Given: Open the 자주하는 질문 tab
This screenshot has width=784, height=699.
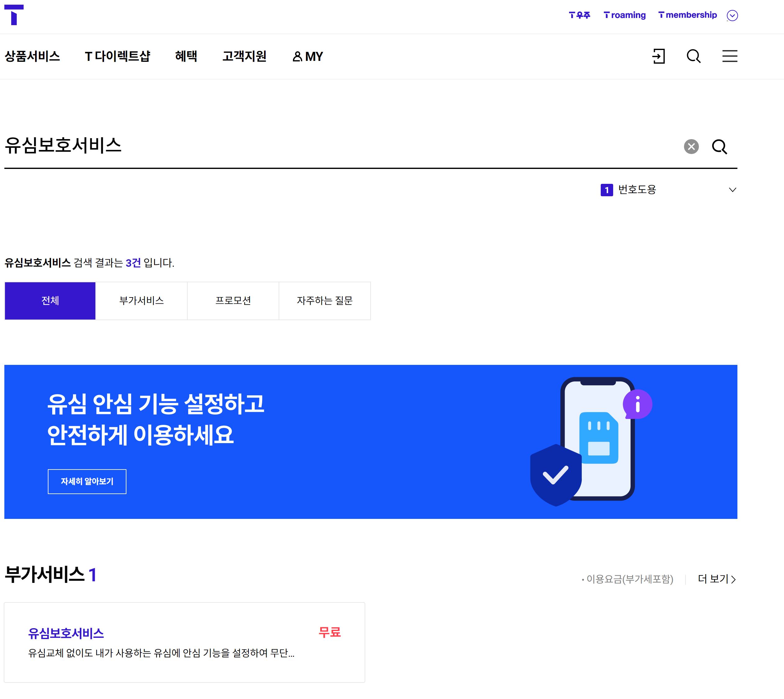Looking at the screenshot, I should (325, 301).
